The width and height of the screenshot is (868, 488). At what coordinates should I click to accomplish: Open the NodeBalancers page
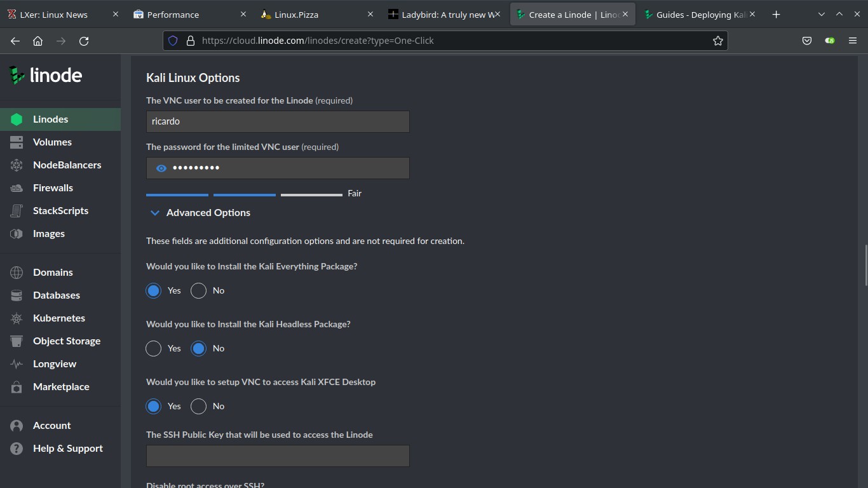[x=60, y=165]
